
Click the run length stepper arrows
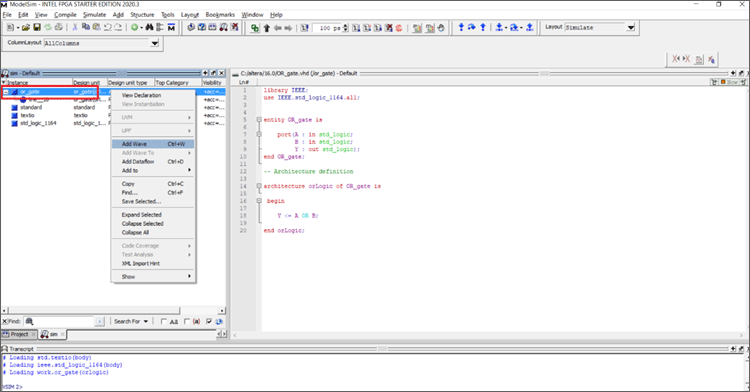(346, 28)
